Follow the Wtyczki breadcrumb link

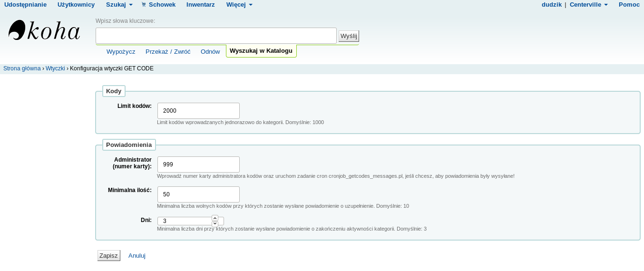[55, 68]
